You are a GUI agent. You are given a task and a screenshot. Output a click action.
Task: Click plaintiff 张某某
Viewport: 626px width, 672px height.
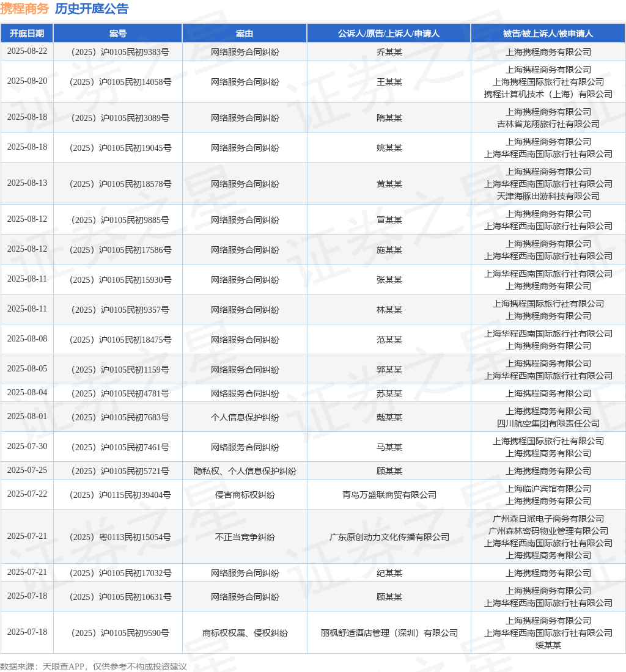(x=389, y=280)
